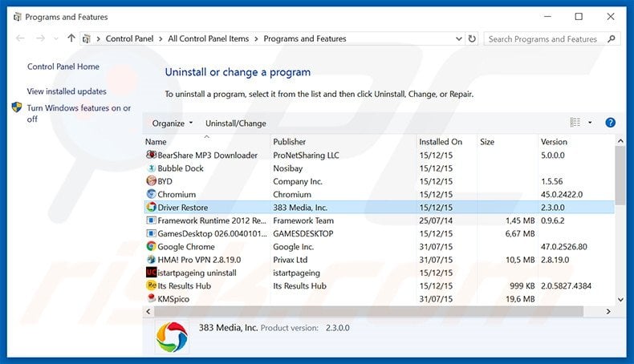Expand the address bar history dropdown
Viewport: 634px width, 364px height.
tap(459, 38)
